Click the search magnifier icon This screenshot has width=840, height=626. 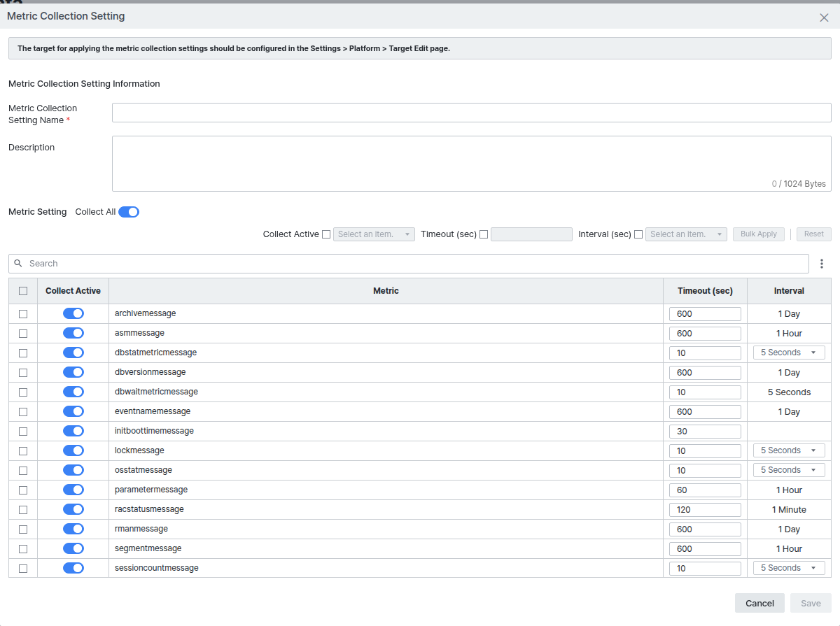(18, 264)
